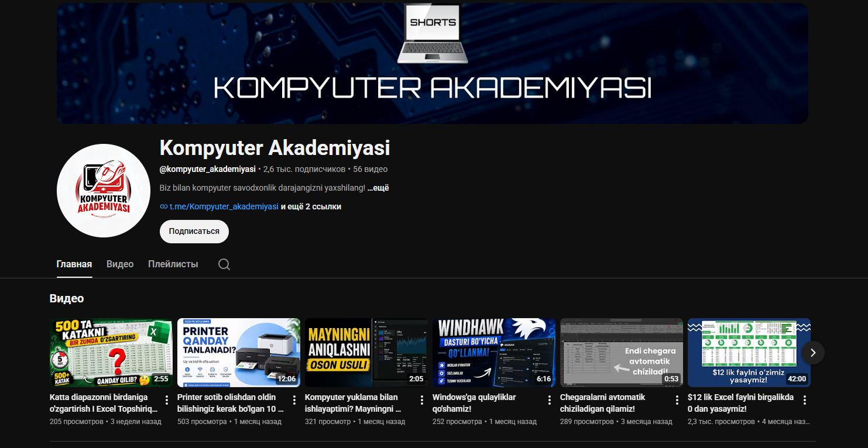Click the '56 видео' count
The height and width of the screenshot is (448, 868).
[x=370, y=169]
